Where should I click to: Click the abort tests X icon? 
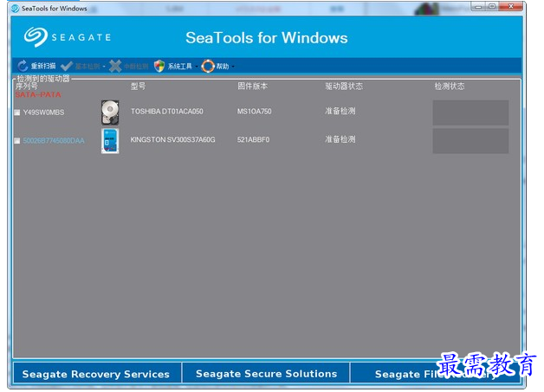pos(115,66)
